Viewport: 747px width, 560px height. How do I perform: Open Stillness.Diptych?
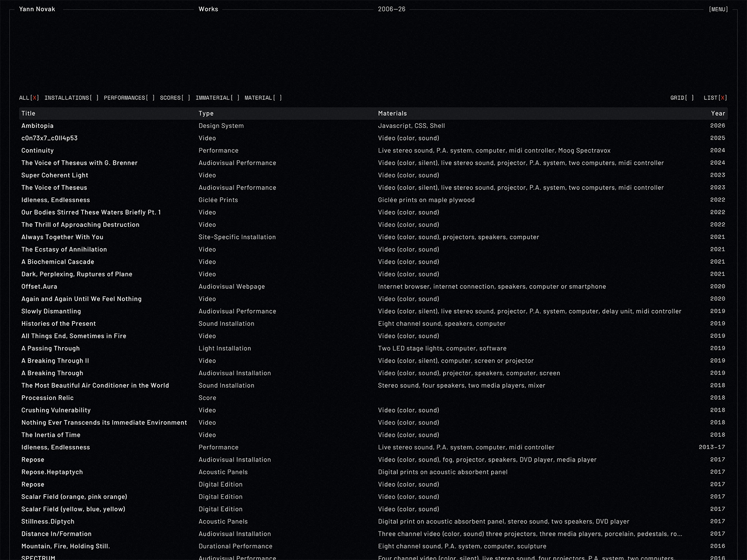[x=48, y=522]
